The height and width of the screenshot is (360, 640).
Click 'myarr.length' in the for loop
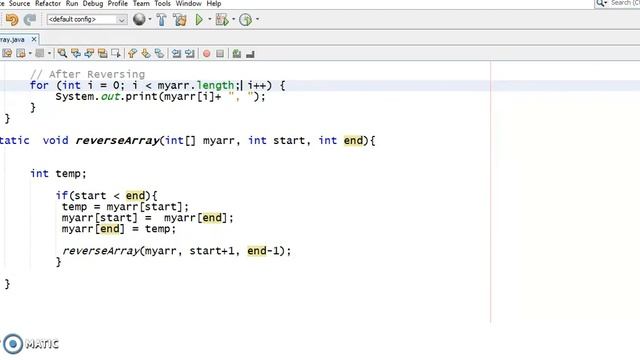196,85
